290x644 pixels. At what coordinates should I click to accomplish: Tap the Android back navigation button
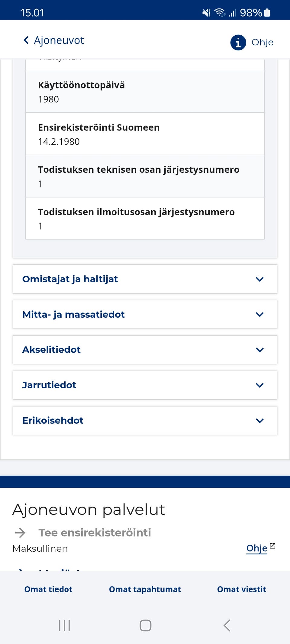point(227,626)
